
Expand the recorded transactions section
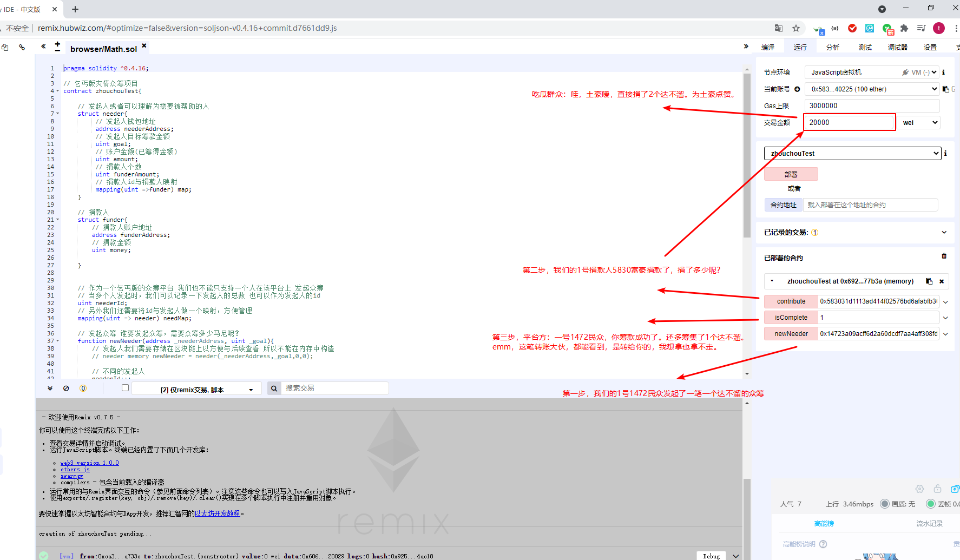[x=944, y=232]
